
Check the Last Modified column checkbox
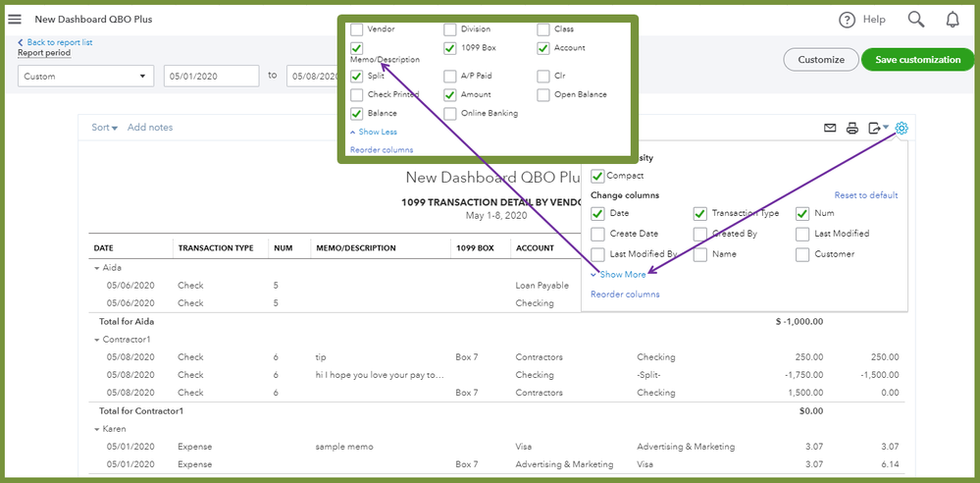pos(802,234)
